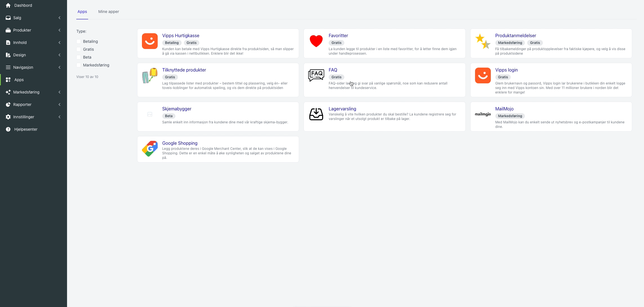
Task: Open the Vipps login app link
Action: 506,70
